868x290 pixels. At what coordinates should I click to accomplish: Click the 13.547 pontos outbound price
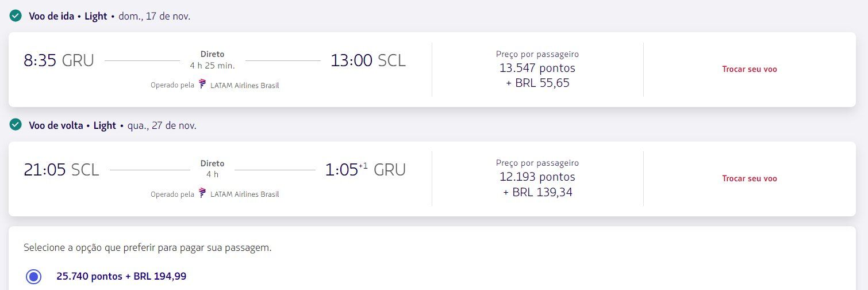[x=537, y=68]
